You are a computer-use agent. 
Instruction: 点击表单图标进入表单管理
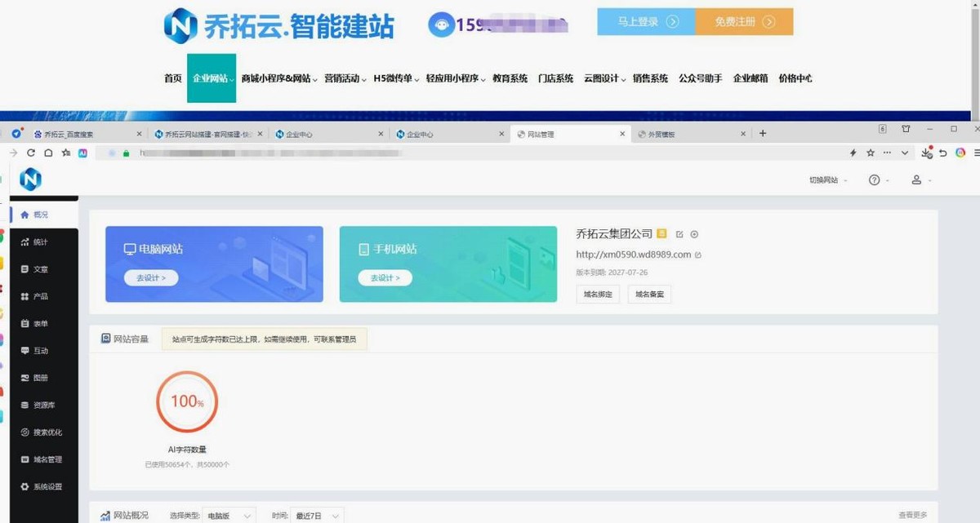[x=24, y=322]
